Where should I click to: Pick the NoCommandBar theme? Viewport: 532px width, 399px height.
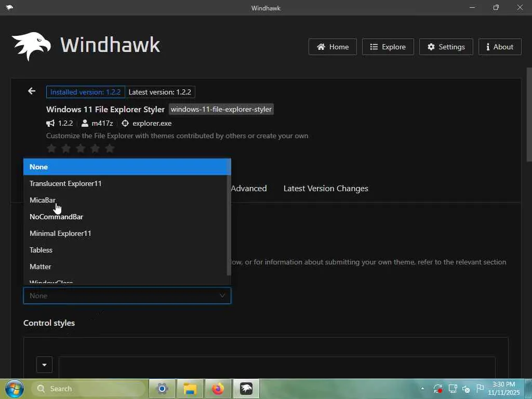[125, 217]
